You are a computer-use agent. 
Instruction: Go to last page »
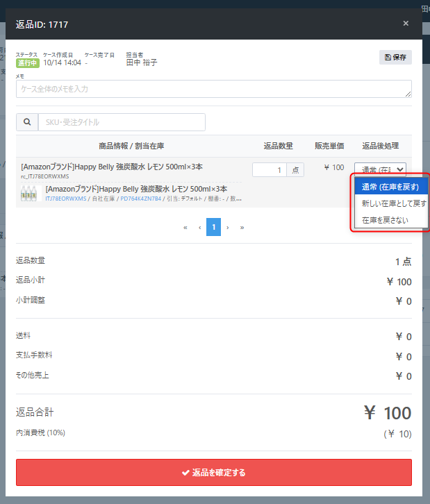tap(242, 227)
